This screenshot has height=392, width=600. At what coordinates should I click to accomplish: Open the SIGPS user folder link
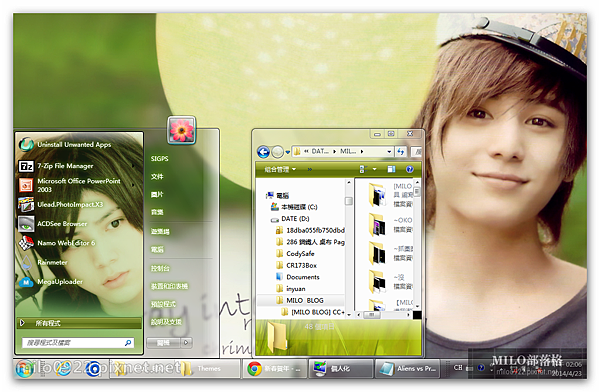(x=159, y=158)
